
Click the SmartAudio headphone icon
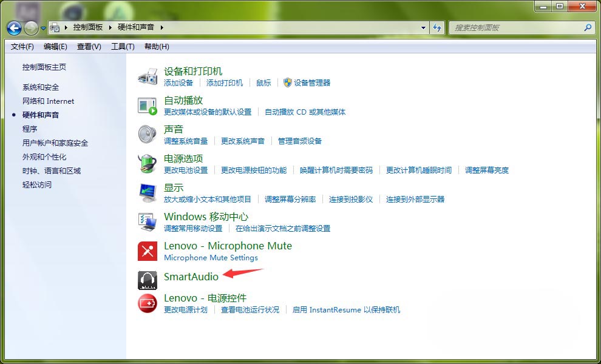point(148,280)
